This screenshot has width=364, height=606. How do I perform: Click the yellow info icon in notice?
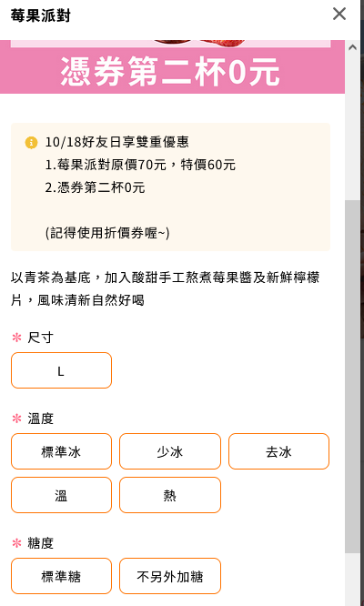31,142
